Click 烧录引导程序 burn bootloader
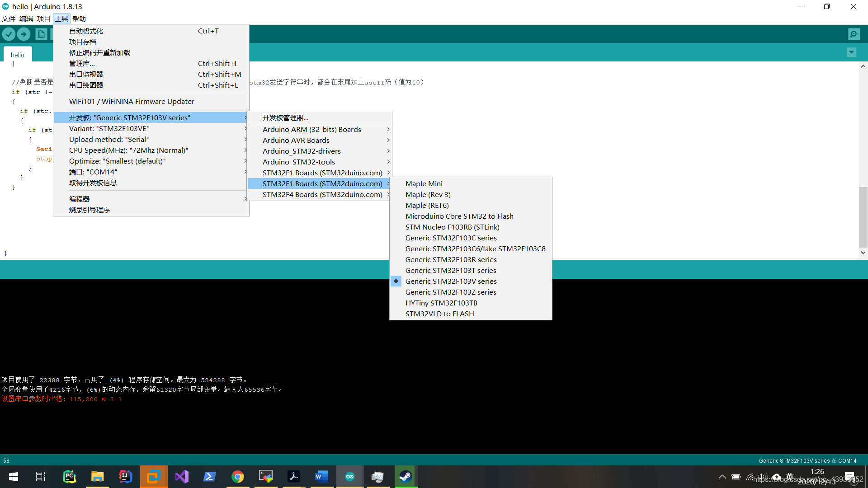 click(151, 210)
